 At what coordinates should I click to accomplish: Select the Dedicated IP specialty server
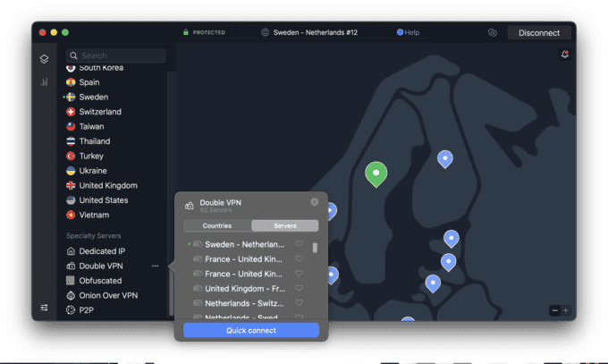102,251
